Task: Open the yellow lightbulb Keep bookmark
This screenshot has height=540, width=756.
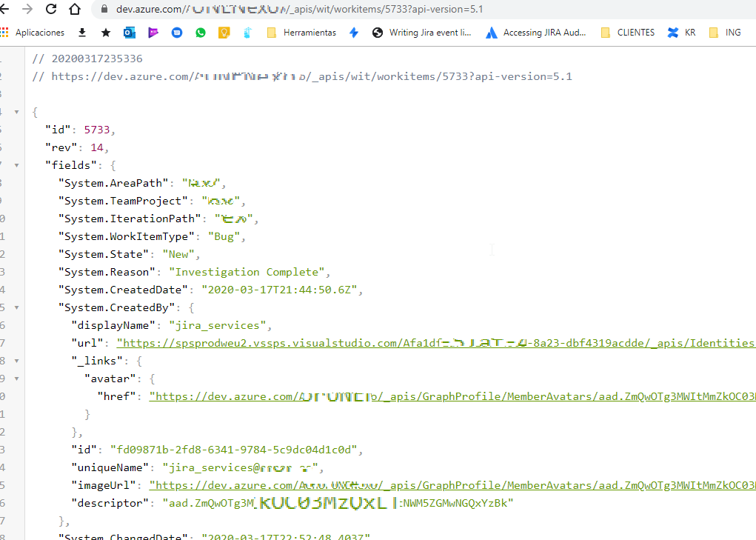Action: click(x=224, y=33)
